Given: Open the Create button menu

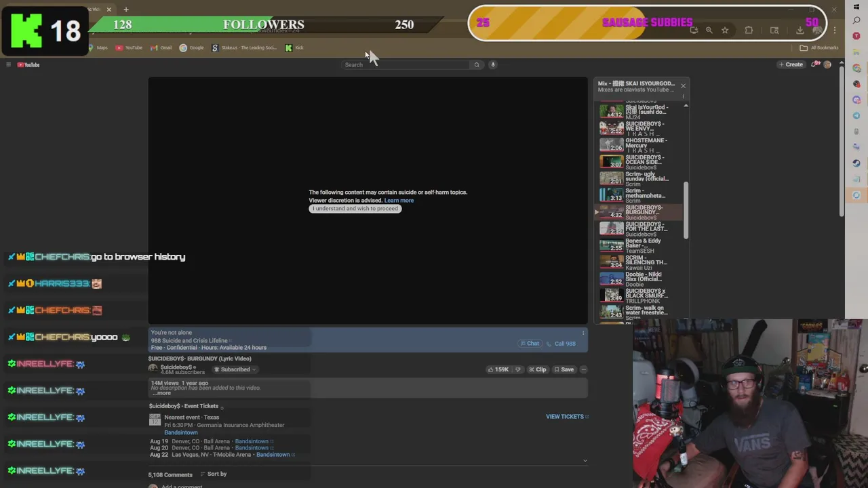Looking at the screenshot, I should pos(791,64).
